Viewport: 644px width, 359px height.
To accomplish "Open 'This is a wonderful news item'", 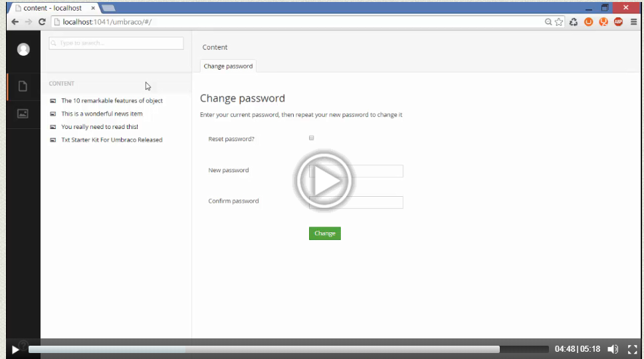I will (102, 114).
